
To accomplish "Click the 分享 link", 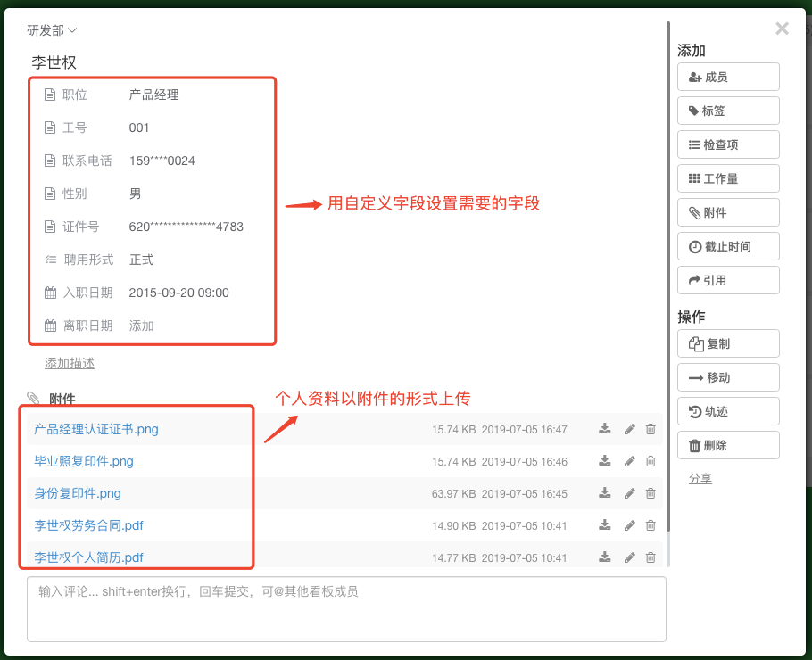I will point(700,479).
